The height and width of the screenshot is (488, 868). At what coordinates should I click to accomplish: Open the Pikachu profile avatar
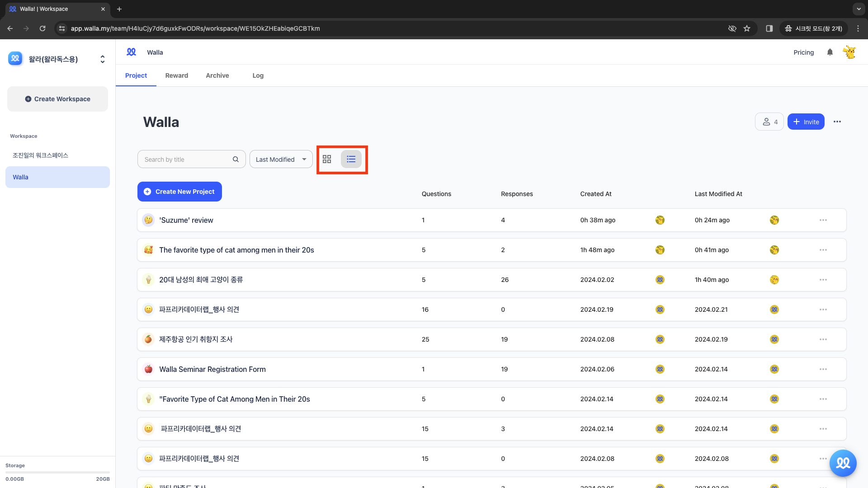point(849,52)
